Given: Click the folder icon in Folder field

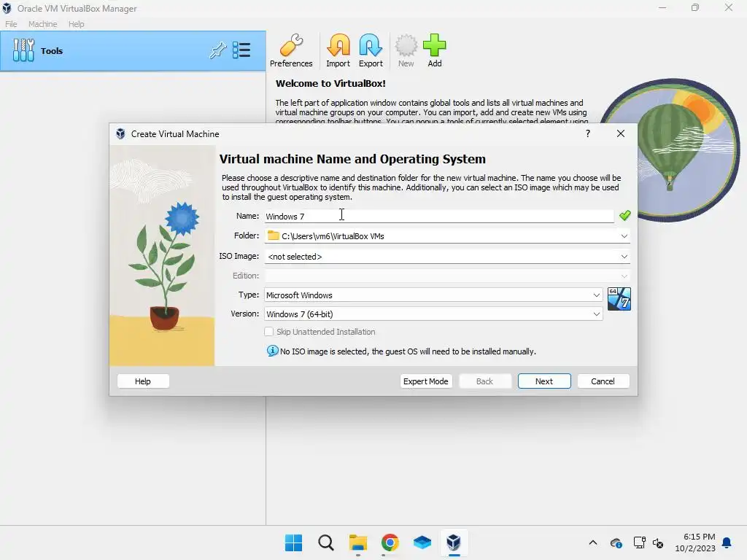Looking at the screenshot, I should pos(273,236).
